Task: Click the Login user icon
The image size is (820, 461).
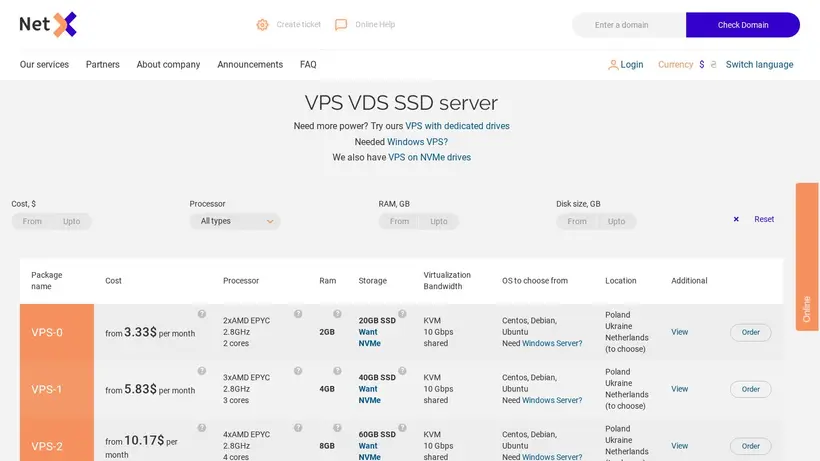Action: coord(613,65)
